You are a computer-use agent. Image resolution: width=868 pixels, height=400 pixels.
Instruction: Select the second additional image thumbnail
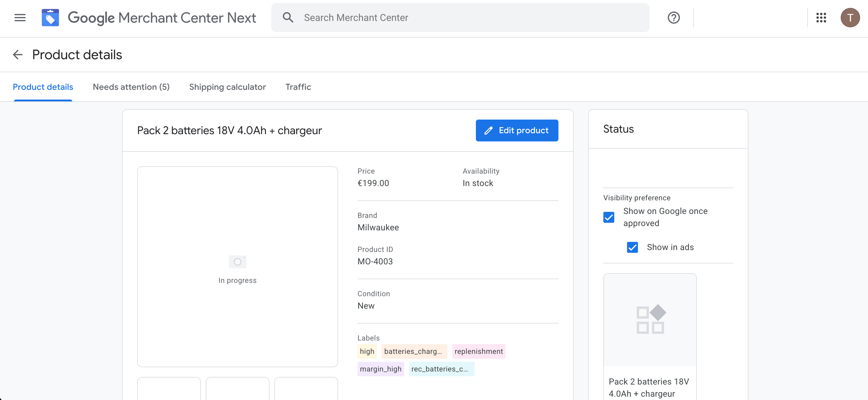coord(237,388)
